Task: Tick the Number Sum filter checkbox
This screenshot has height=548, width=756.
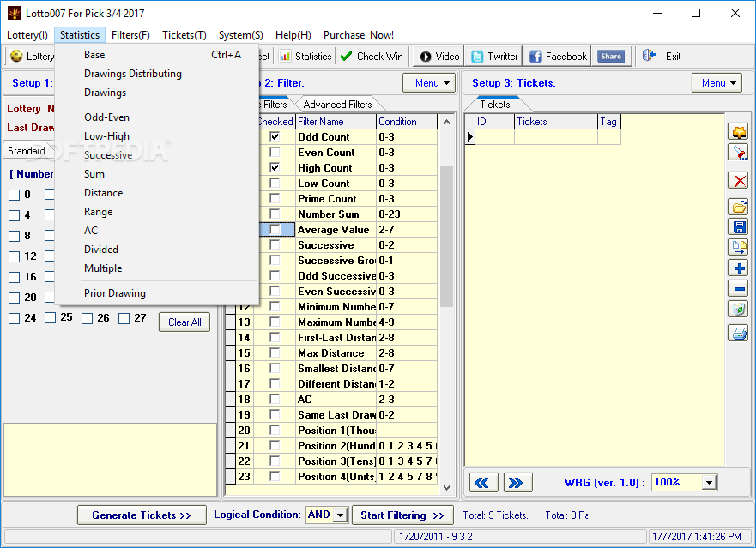Action: click(x=275, y=214)
